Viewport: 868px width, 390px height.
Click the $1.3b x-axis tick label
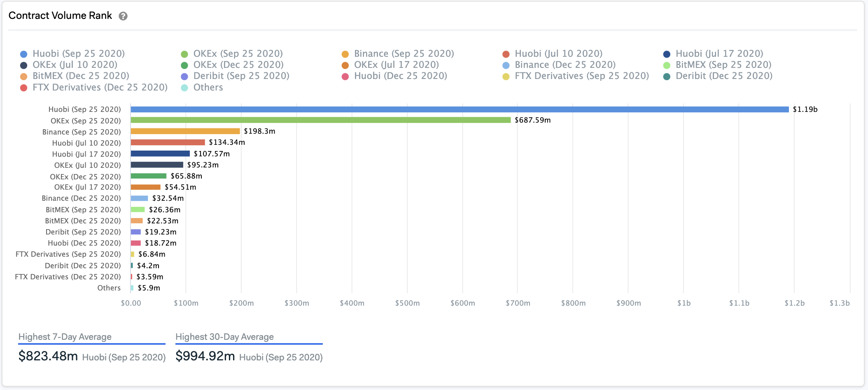[839, 303]
